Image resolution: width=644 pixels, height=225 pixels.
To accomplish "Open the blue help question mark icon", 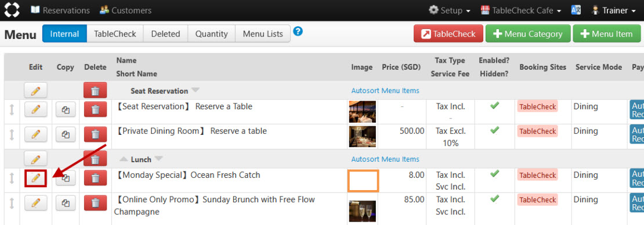I will [x=298, y=31].
